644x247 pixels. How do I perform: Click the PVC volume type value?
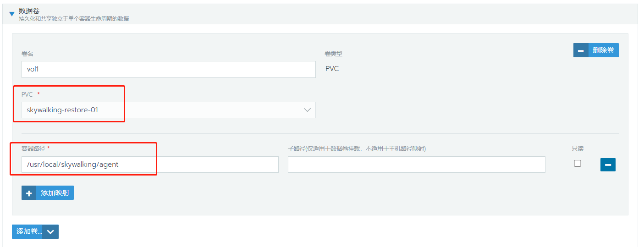pyautogui.click(x=332, y=69)
